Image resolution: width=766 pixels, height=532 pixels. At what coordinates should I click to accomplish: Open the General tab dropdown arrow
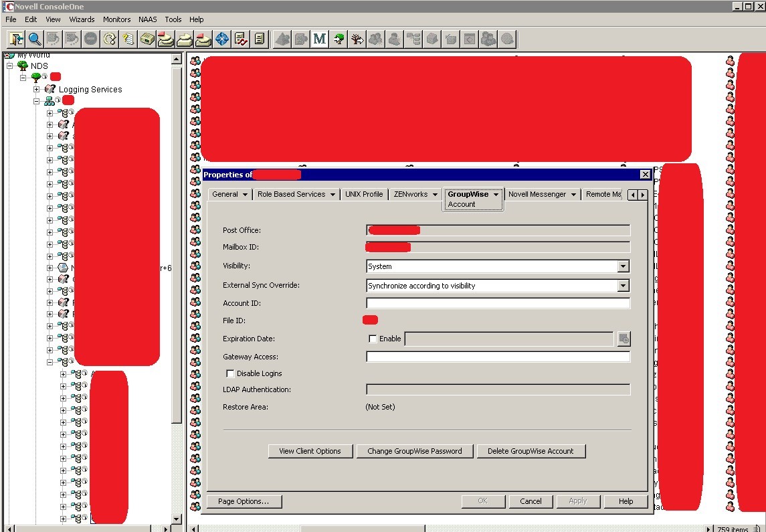point(245,195)
